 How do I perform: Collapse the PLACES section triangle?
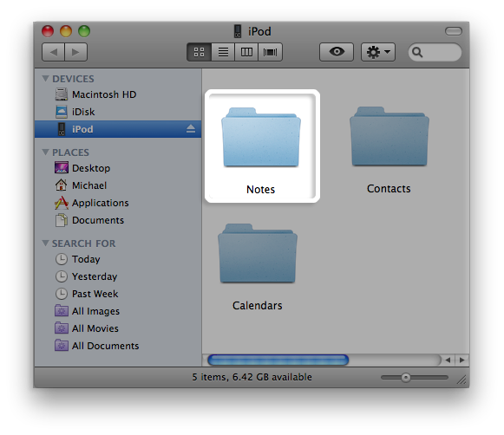(x=45, y=152)
